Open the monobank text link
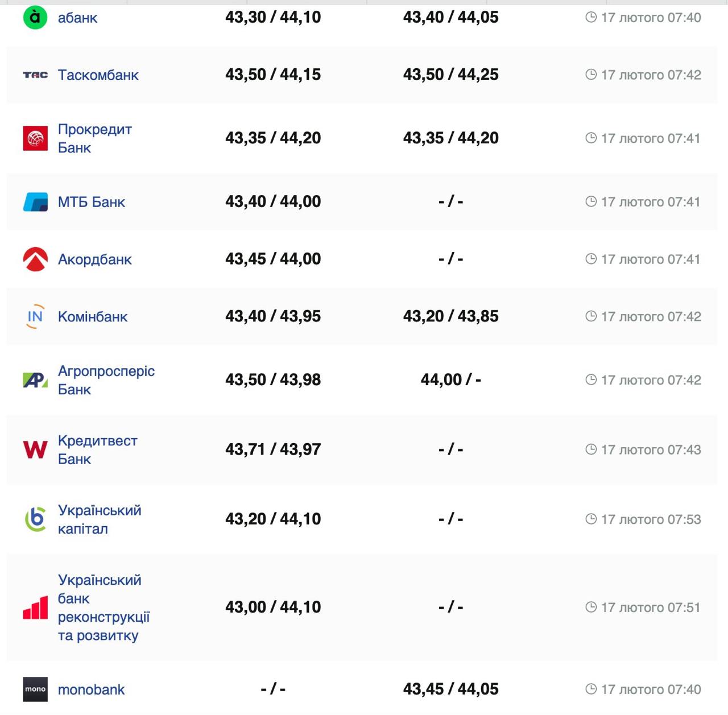The height and width of the screenshot is (715, 728). coord(91,690)
